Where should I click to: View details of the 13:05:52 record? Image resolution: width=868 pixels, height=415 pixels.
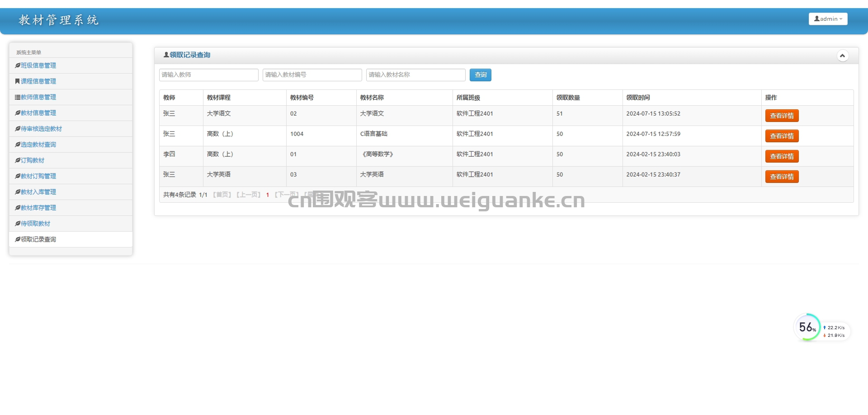[x=782, y=116]
